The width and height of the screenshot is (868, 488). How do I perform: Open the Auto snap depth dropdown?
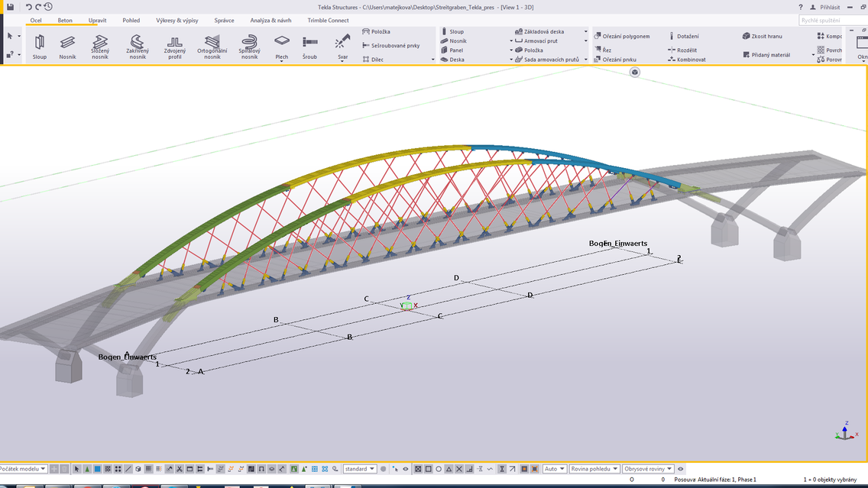click(x=555, y=469)
